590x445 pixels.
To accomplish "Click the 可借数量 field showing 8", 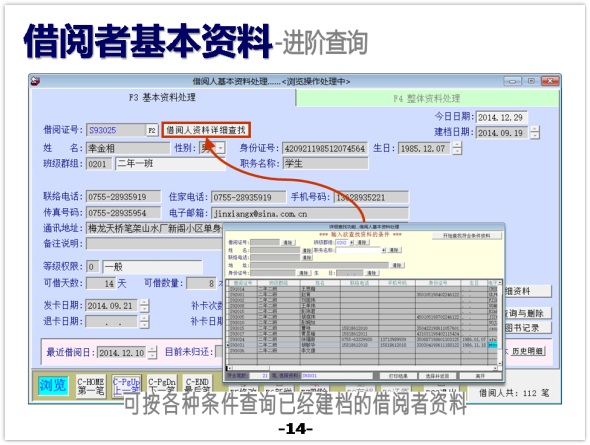I will coord(202,283).
